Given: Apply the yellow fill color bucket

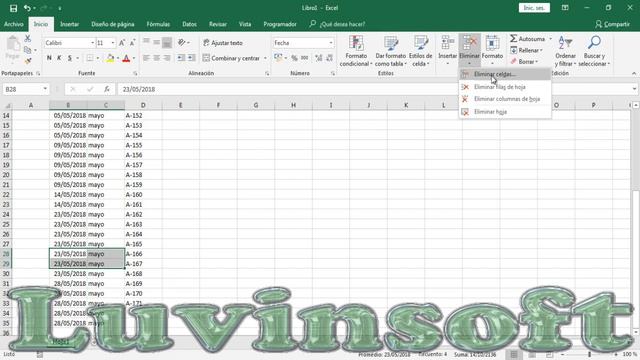Looking at the screenshot, I should [x=110, y=58].
